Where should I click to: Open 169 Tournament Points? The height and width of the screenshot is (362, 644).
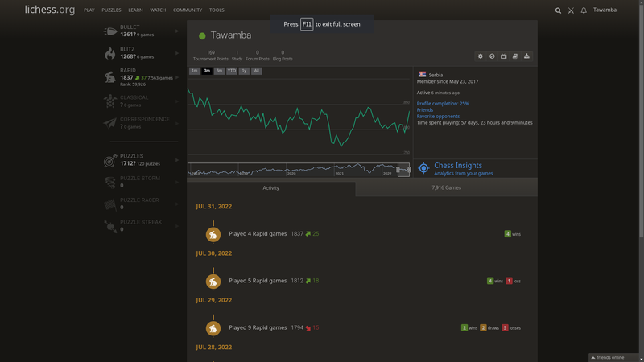pos(211,56)
